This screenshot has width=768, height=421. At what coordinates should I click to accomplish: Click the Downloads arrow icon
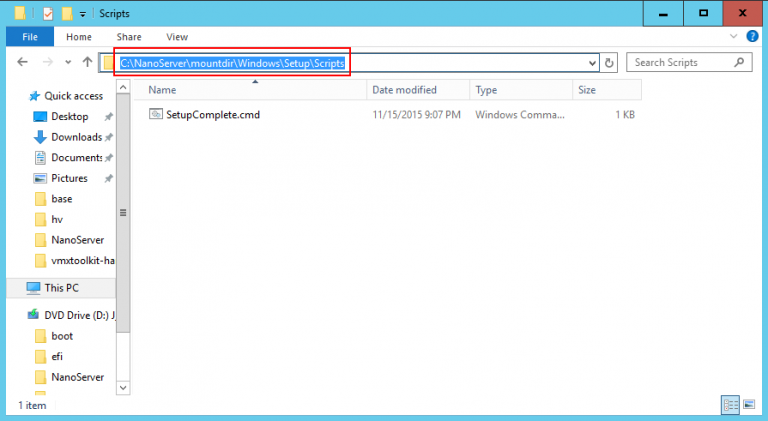tap(40, 137)
